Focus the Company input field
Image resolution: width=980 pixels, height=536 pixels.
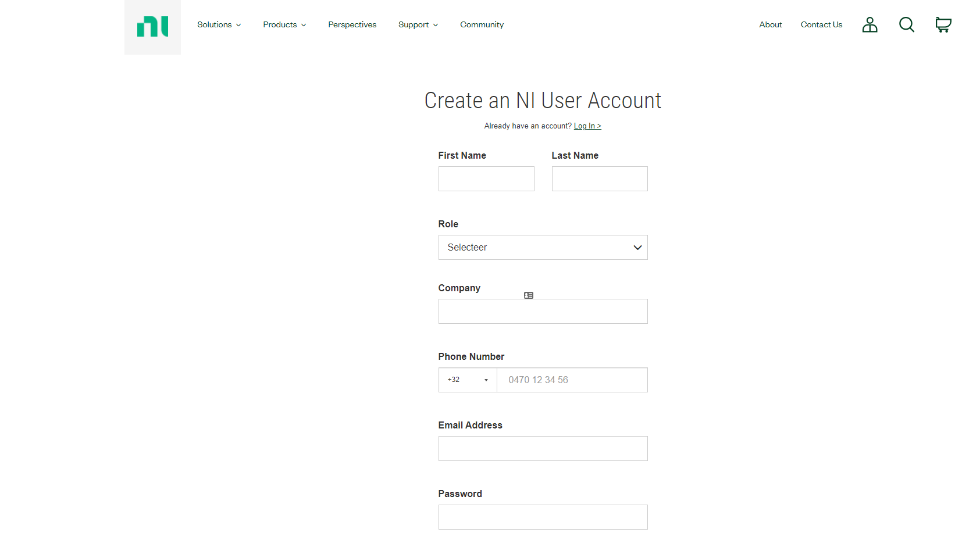tap(543, 311)
